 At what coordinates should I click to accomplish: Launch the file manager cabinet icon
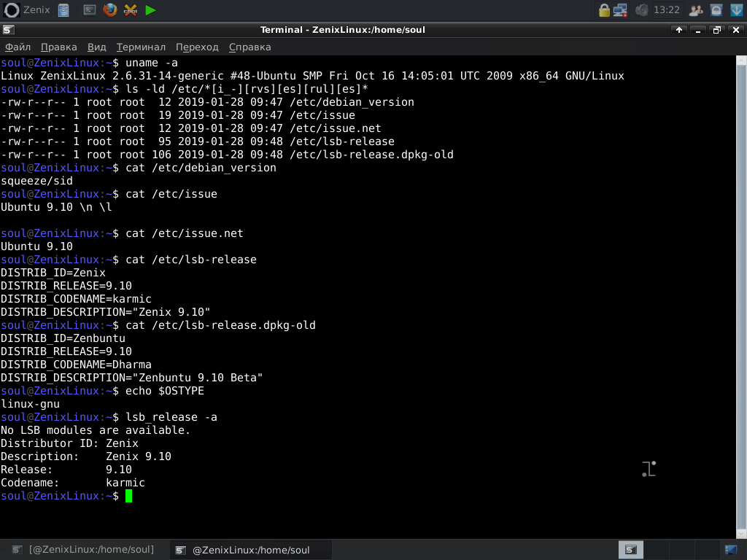click(x=63, y=10)
